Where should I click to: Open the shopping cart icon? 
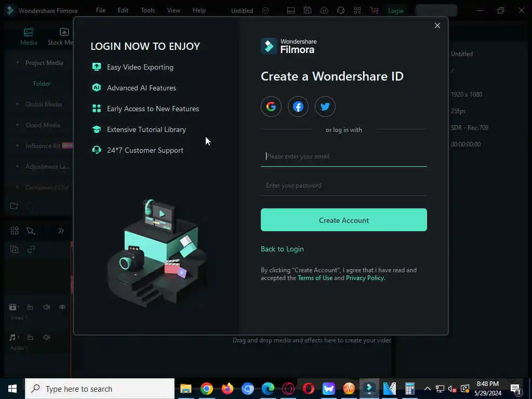tap(374, 10)
